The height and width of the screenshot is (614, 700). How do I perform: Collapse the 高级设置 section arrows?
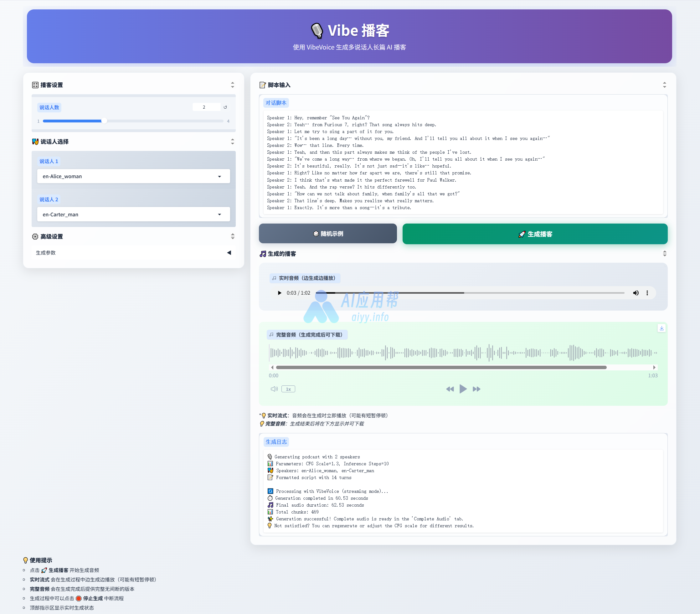click(x=233, y=236)
